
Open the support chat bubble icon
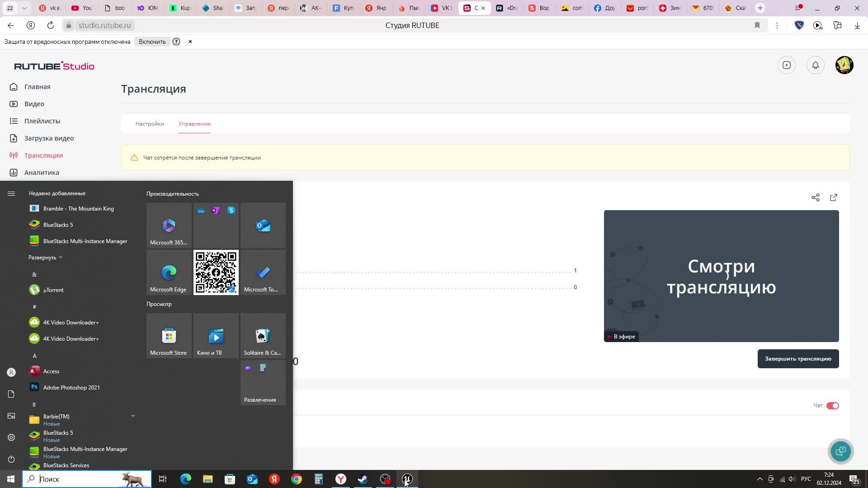point(841,451)
